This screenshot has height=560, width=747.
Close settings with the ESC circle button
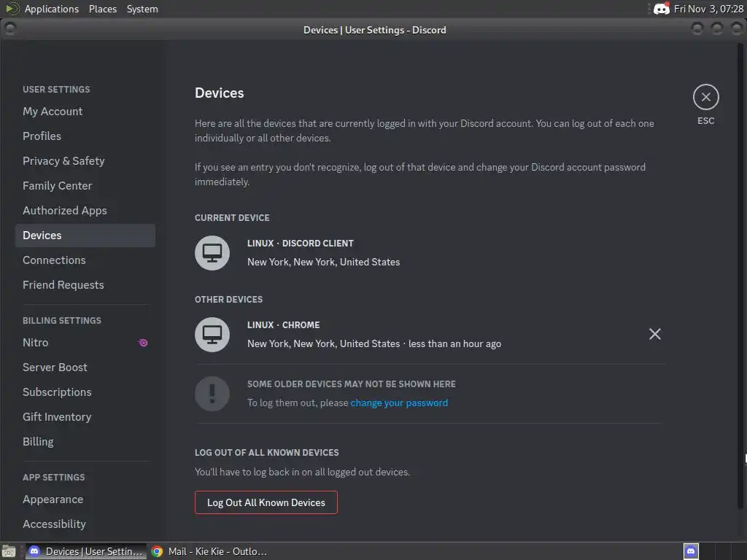pos(705,97)
